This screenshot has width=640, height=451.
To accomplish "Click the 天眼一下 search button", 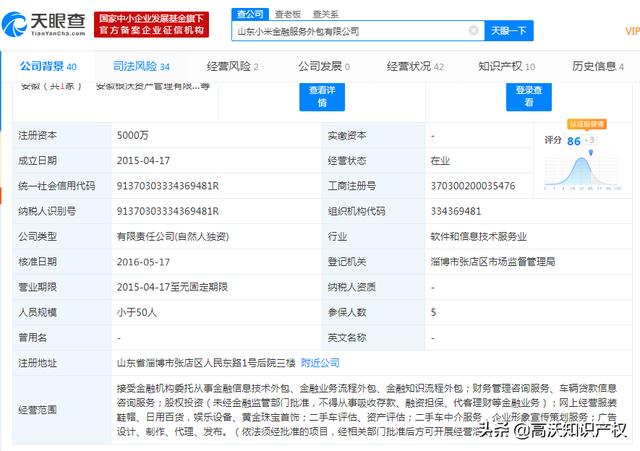I will point(509,31).
